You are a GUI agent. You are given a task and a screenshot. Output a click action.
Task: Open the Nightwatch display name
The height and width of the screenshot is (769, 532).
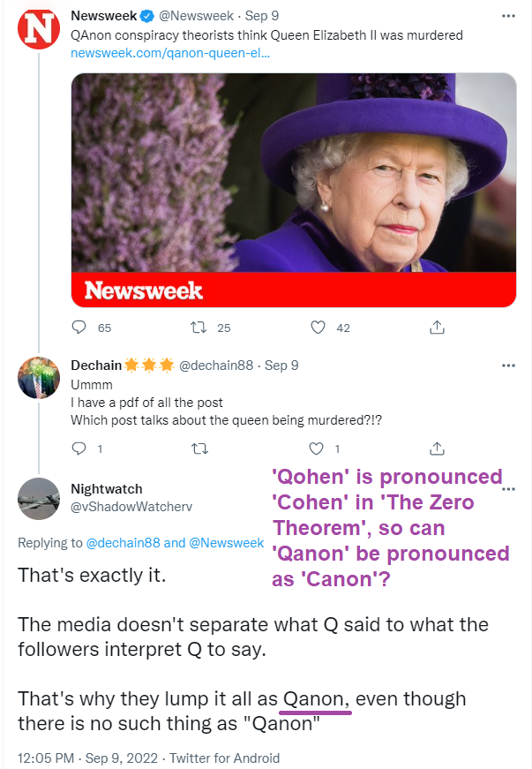(106, 489)
